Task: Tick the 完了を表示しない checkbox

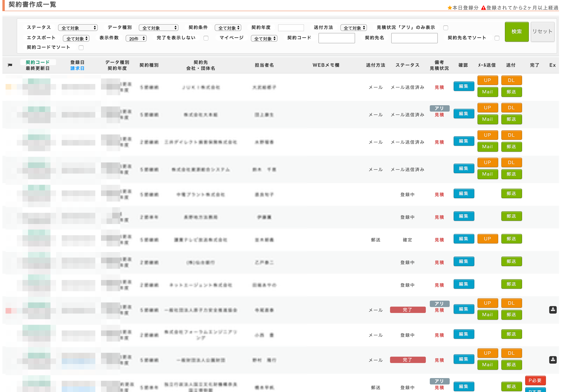Action: (206, 38)
